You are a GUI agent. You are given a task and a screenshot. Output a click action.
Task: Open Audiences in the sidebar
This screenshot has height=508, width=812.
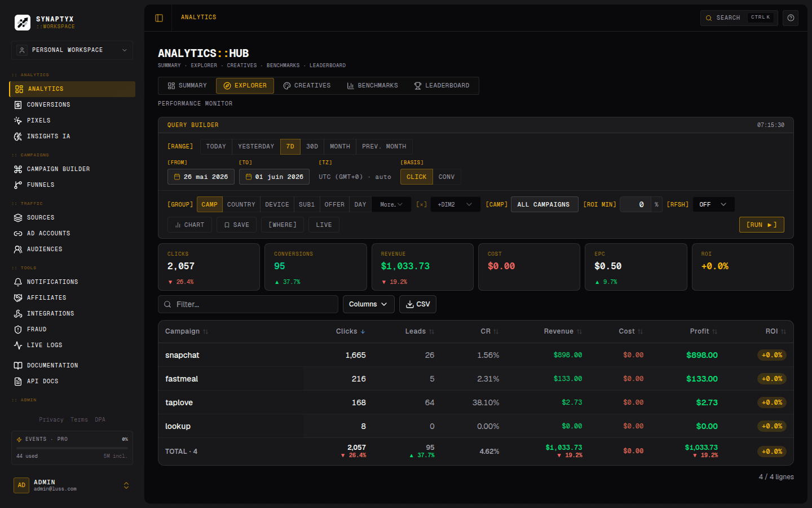point(72,249)
